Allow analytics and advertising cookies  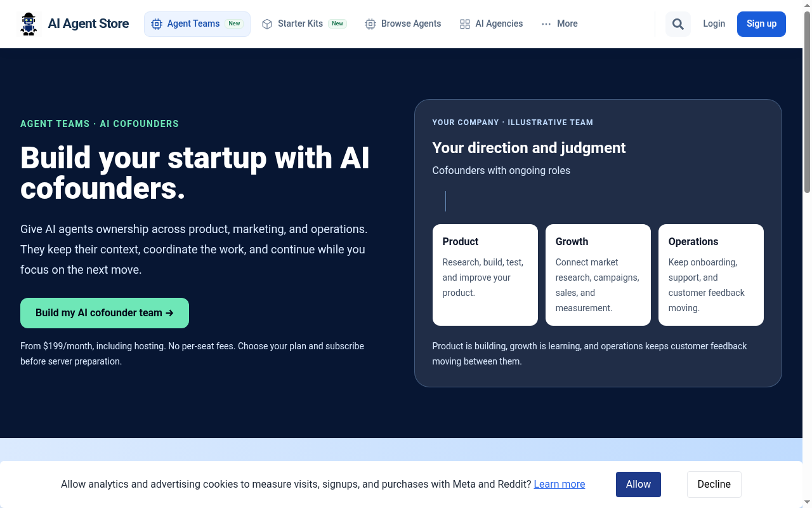pyautogui.click(x=638, y=485)
